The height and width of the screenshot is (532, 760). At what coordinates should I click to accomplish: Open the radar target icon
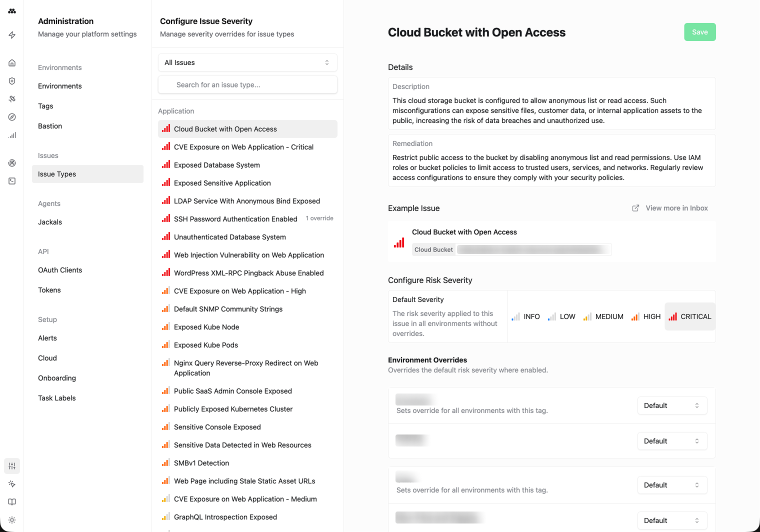(x=12, y=163)
